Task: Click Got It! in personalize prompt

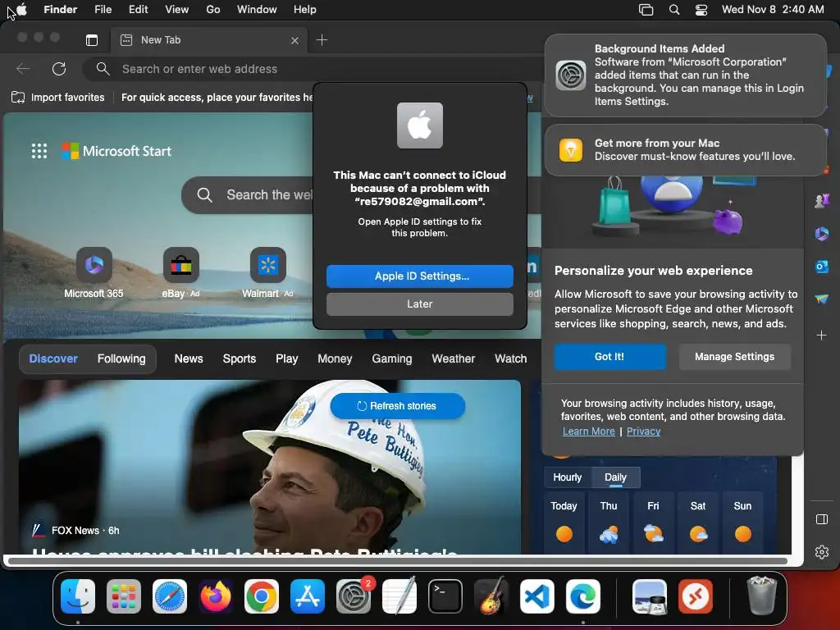Action: [x=609, y=357]
